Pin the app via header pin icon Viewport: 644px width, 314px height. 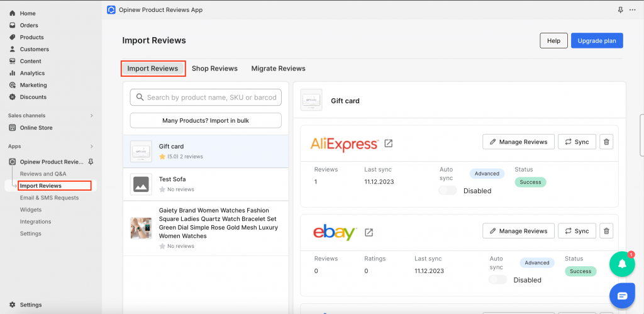[x=620, y=10]
